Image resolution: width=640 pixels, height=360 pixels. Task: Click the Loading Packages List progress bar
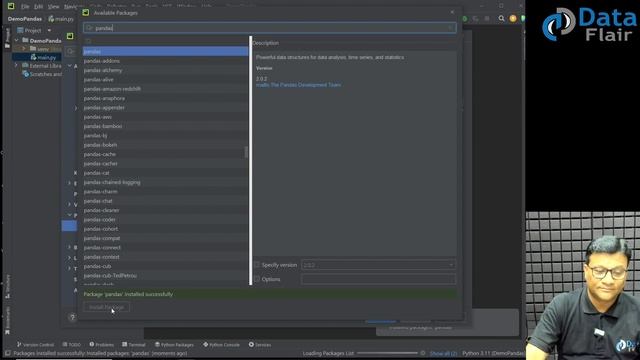point(387,353)
